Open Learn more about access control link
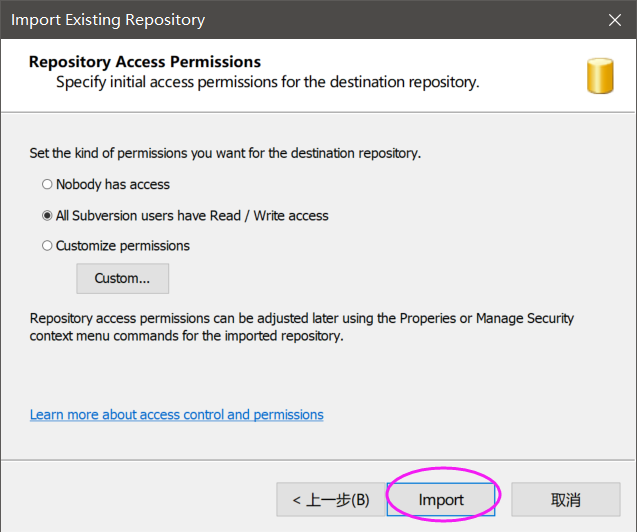 click(177, 415)
